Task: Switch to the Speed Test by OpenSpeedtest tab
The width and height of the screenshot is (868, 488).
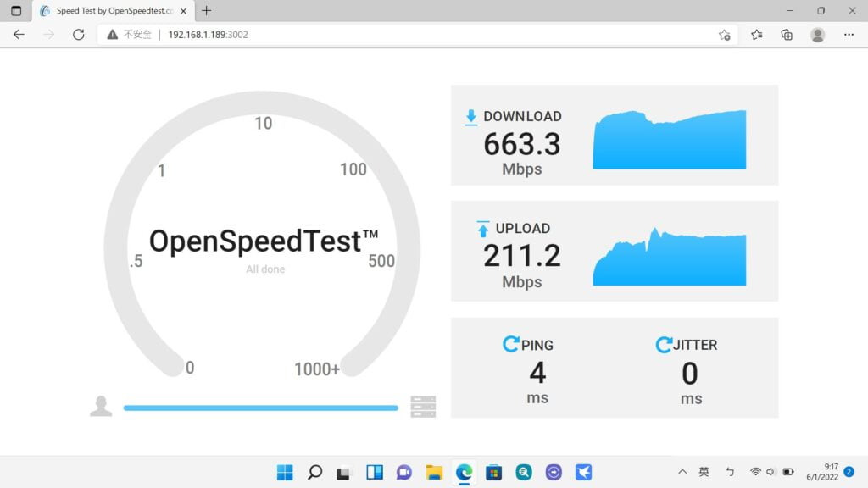Action: pyautogui.click(x=114, y=10)
